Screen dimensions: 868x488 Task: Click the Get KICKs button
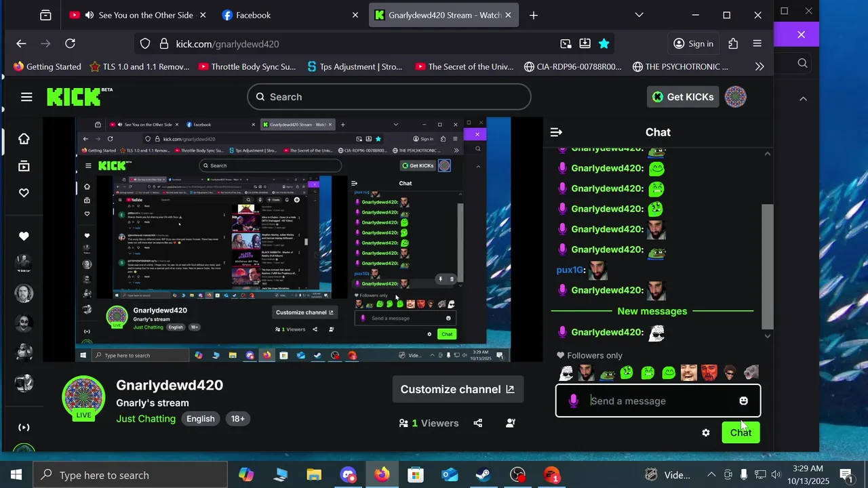pyautogui.click(x=683, y=97)
